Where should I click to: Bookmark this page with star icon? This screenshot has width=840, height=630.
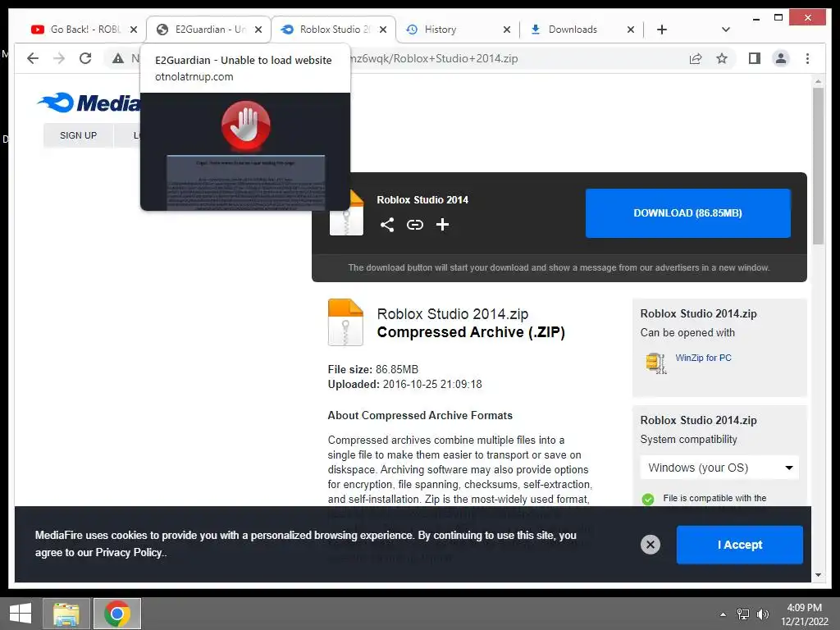[722, 58]
